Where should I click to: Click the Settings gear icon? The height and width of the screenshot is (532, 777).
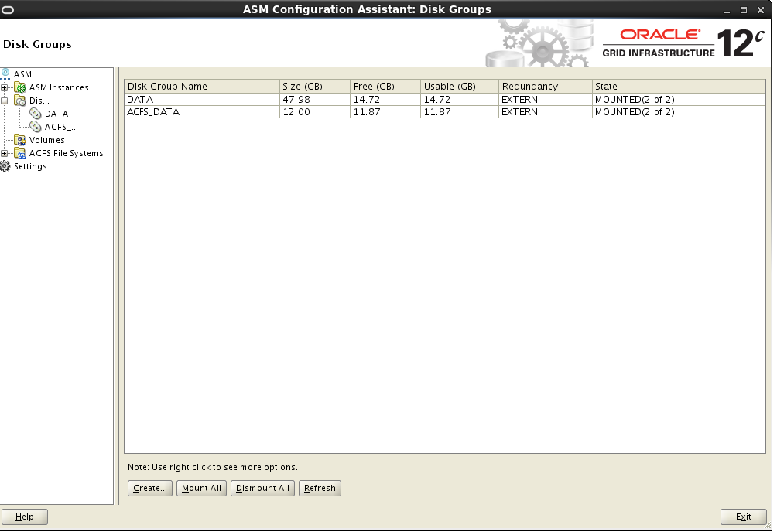pos(5,166)
